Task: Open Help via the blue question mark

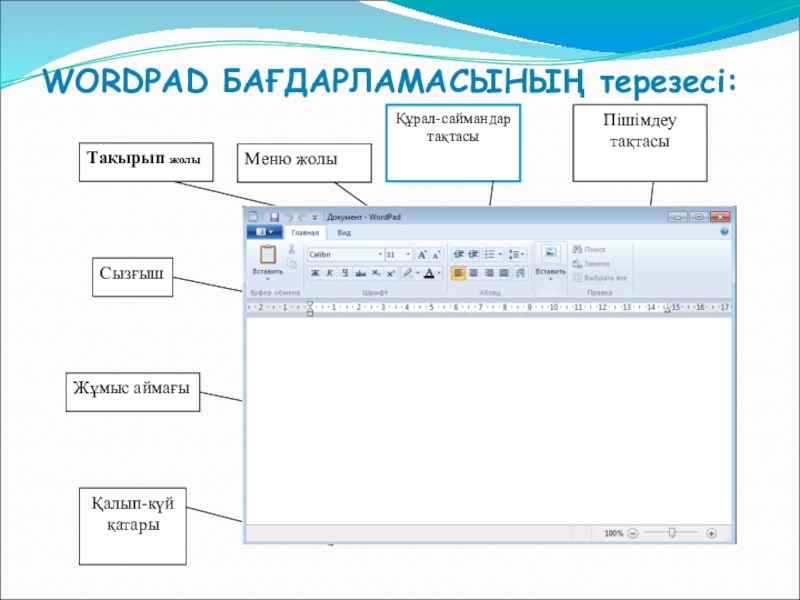Action: (724, 232)
